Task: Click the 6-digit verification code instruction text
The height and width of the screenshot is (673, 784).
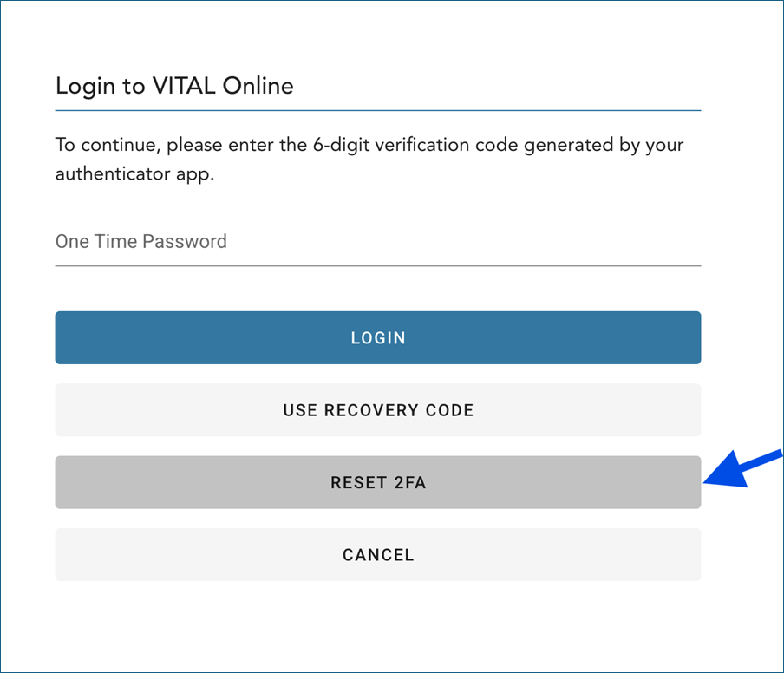Action: [x=369, y=145]
